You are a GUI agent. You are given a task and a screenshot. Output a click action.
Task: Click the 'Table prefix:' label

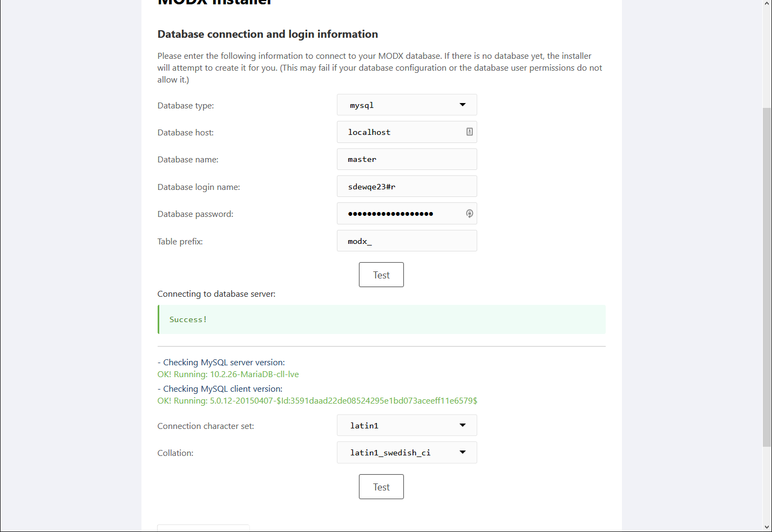point(180,242)
